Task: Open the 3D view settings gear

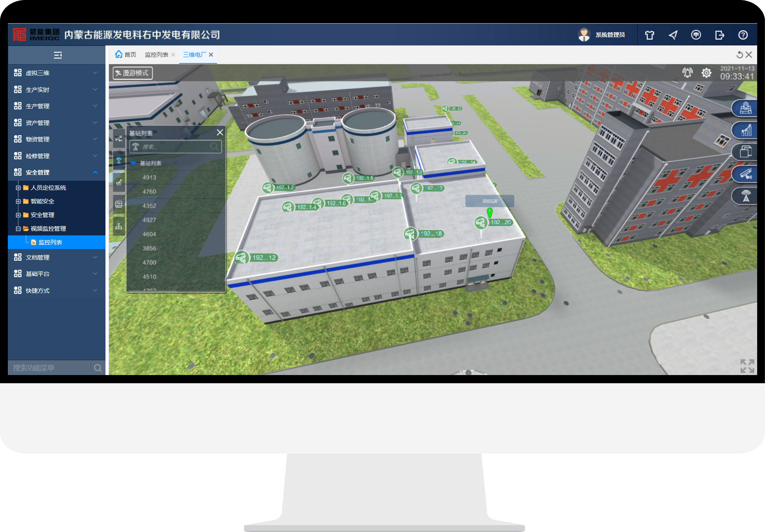Action: tap(706, 73)
